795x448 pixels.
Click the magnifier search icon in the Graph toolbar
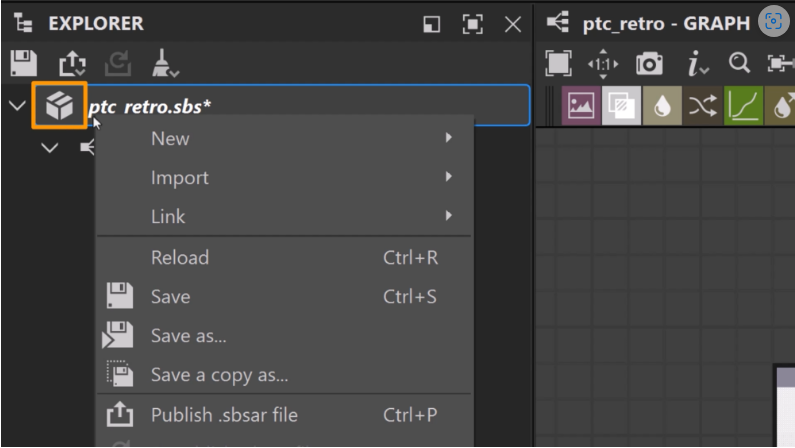tap(739, 63)
